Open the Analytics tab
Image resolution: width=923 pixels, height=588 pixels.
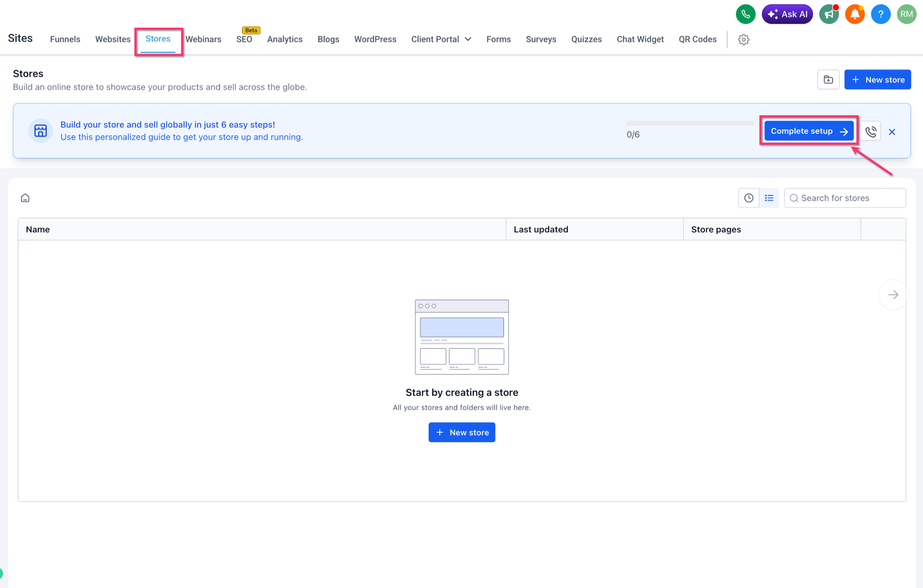click(285, 39)
